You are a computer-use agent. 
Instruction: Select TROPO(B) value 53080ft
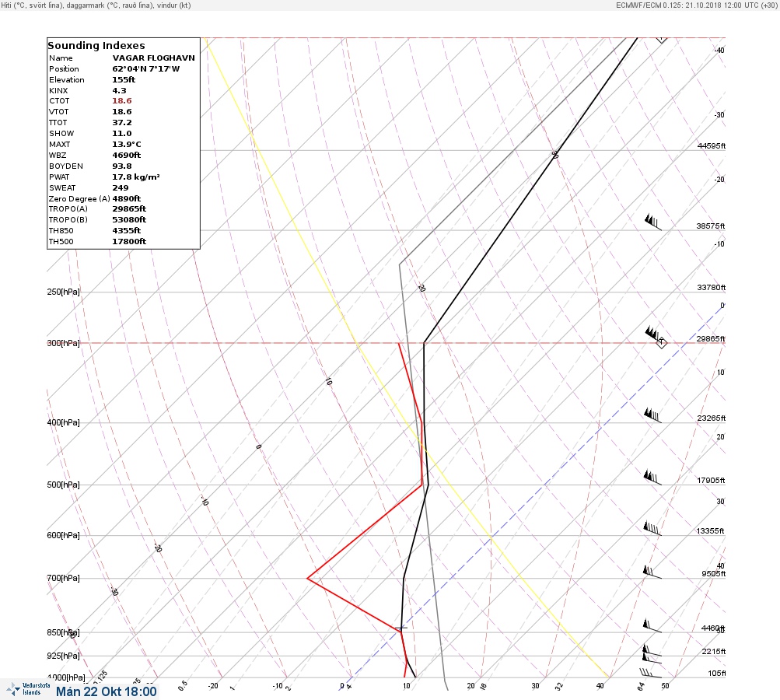tap(129, 219)
